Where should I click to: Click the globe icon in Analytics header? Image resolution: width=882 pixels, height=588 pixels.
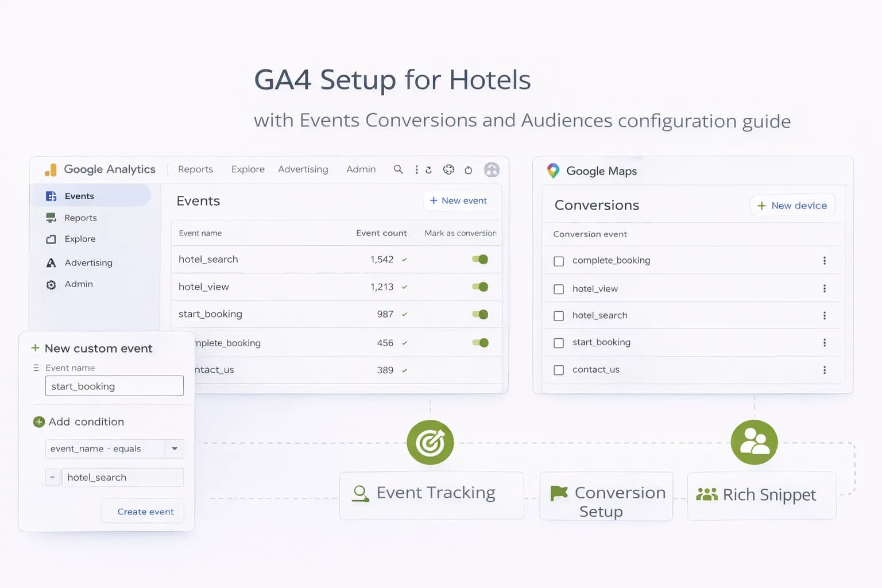click(x=448, y=169)
